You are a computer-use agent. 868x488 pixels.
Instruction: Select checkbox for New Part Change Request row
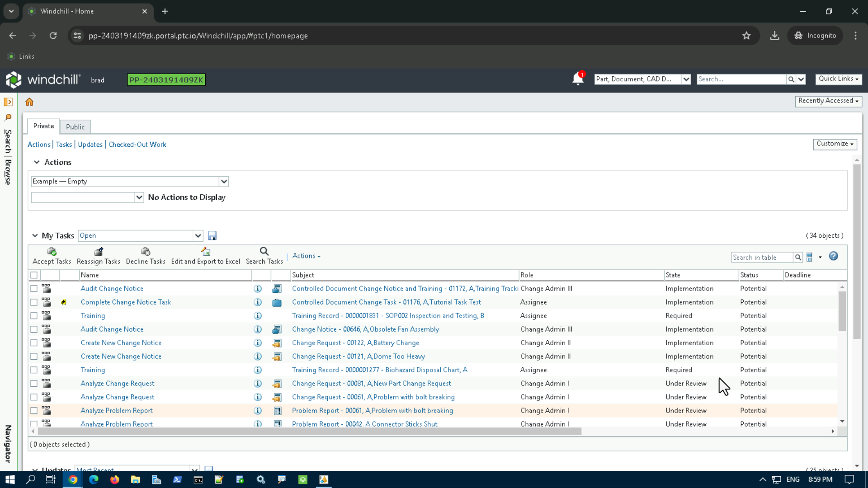[x=34, y=383]
